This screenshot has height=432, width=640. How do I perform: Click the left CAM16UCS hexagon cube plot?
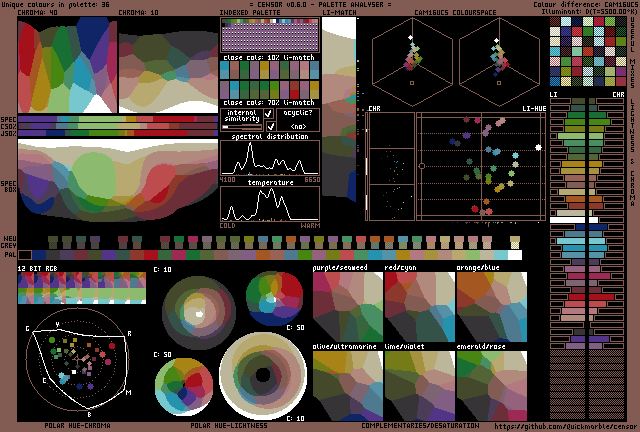(x=412, y=61)
